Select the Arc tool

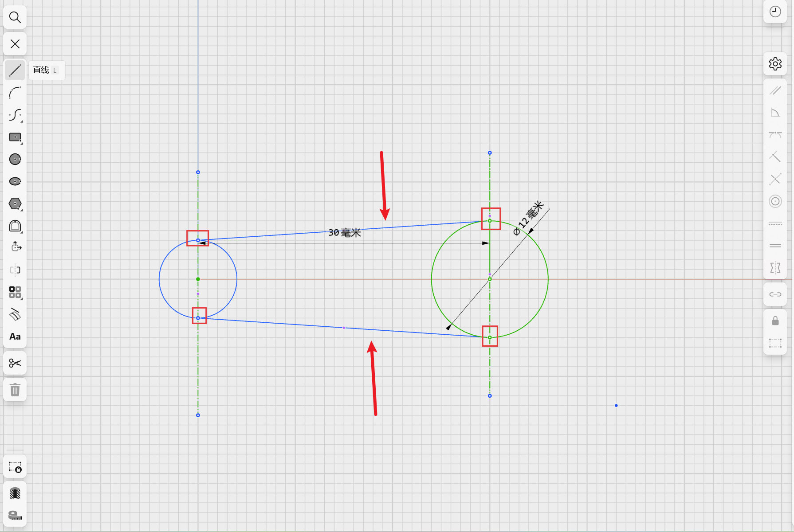(x=15, y=93)
